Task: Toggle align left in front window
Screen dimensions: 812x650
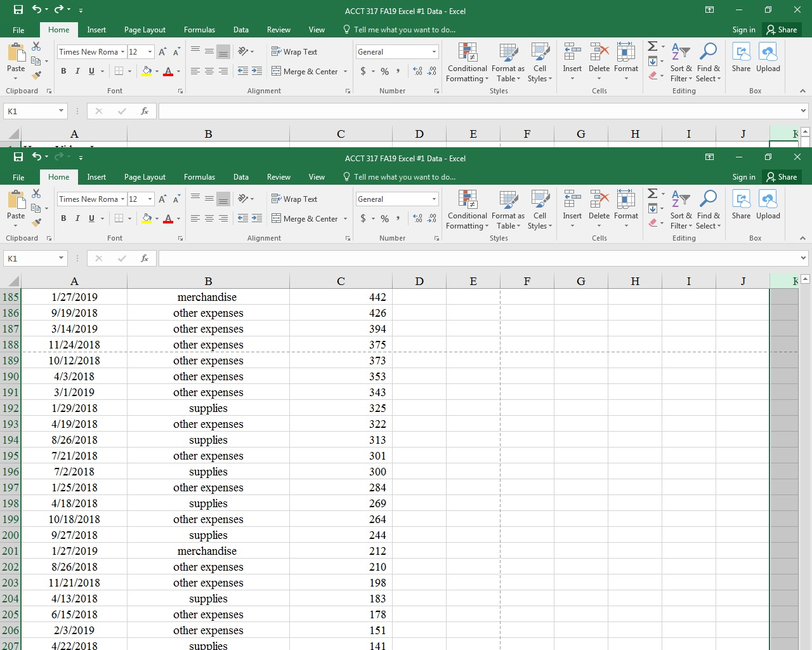Action: (x=195, y=218)
